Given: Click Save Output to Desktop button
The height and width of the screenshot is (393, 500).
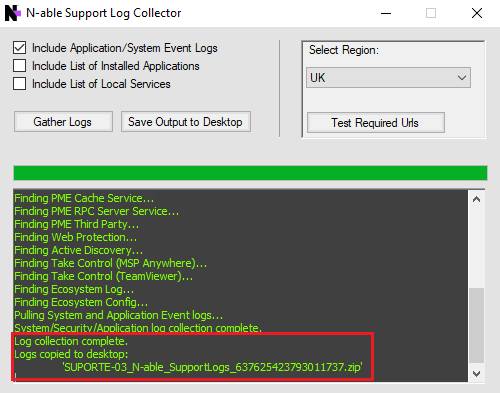Looking at the screenshot, I should [186, 122].
